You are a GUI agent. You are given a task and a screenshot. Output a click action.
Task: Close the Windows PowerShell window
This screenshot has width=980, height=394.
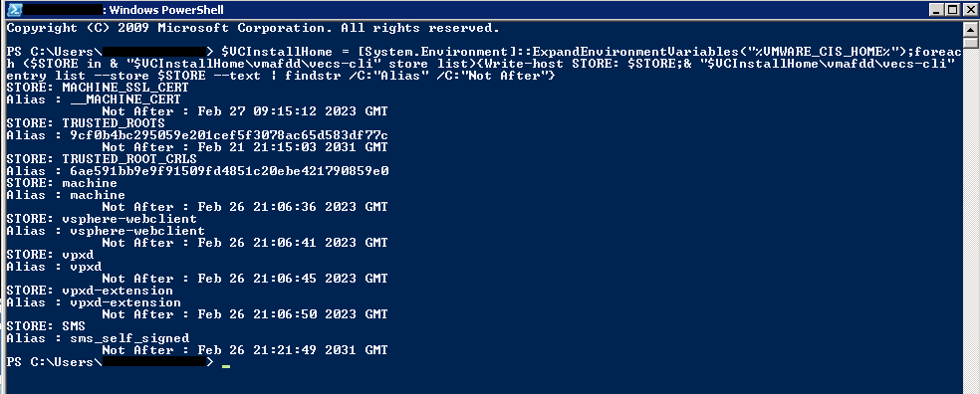968,9
